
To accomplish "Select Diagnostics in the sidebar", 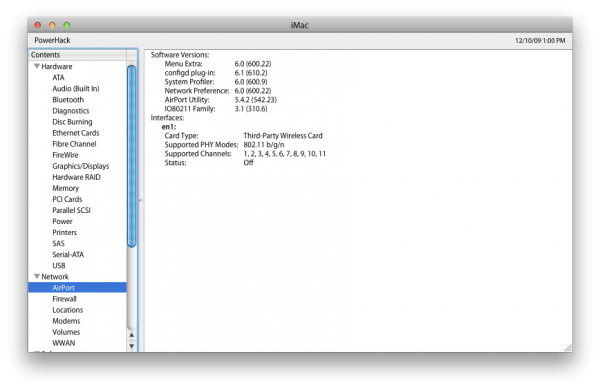I will point(70,111).
